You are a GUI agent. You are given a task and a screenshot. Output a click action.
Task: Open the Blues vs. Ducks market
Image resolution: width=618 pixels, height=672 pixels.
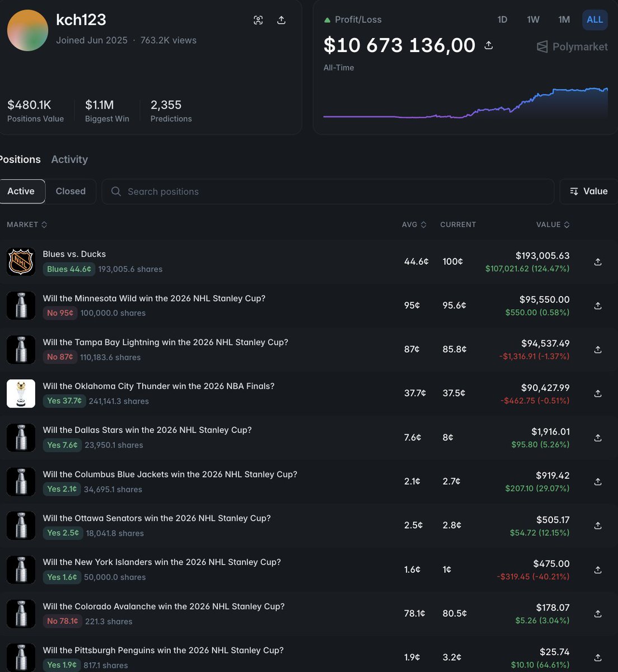[x=74, y=254]
